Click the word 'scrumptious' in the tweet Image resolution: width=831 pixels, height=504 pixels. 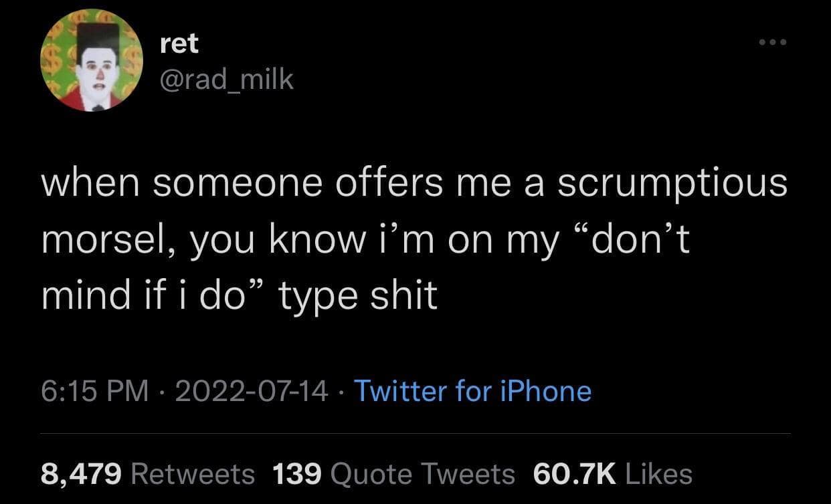pos(672,183)
